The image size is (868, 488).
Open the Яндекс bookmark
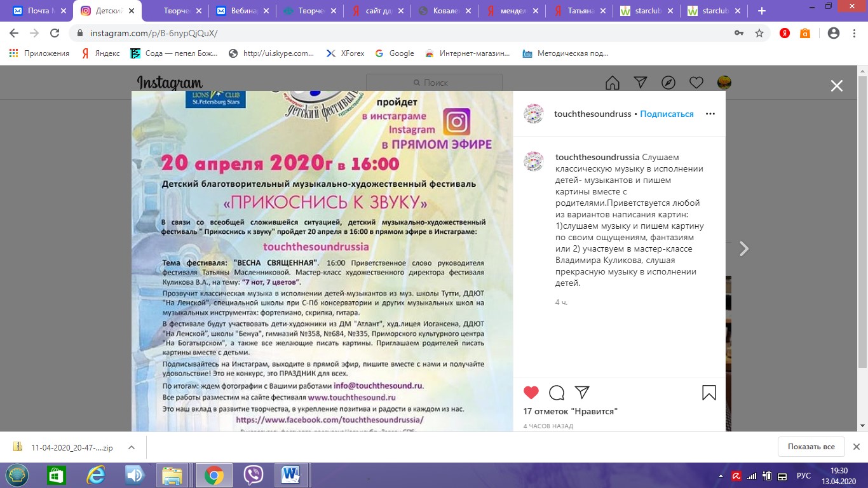100,53
